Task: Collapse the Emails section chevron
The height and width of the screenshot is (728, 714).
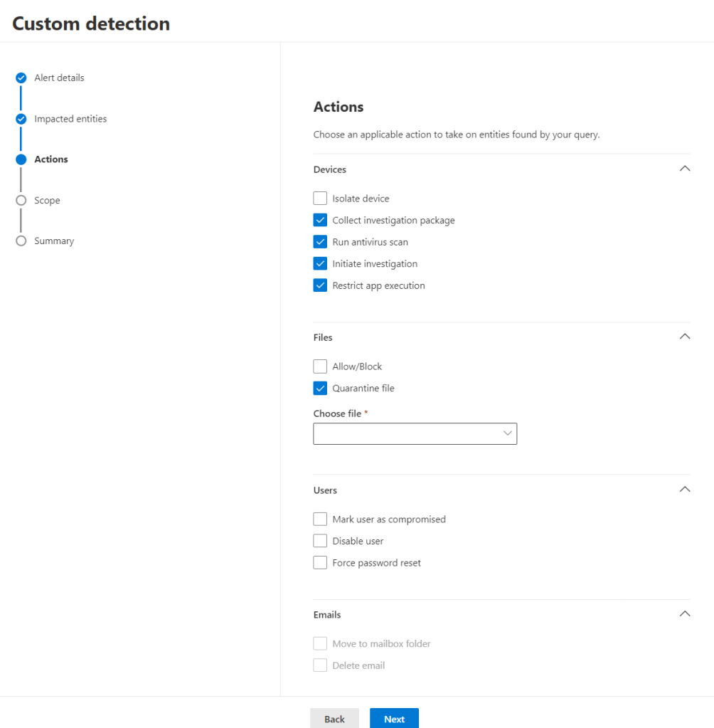Action: click(684, 614)
